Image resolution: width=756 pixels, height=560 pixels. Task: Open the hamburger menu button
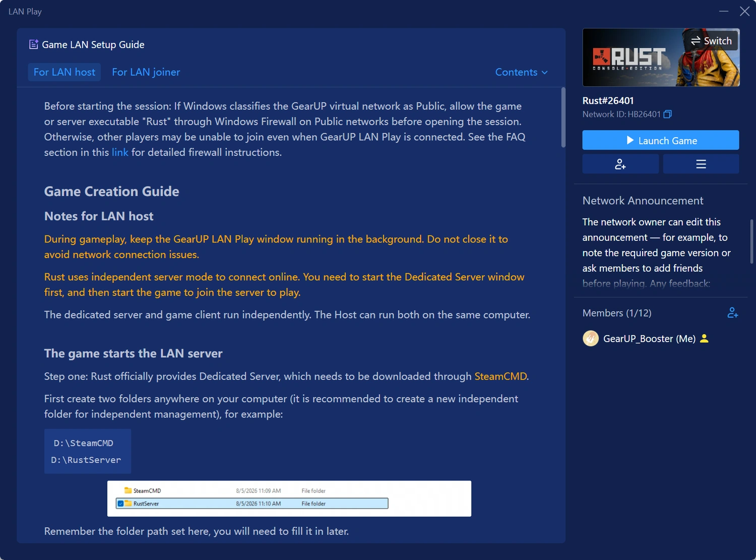click(x=701, y=164)
